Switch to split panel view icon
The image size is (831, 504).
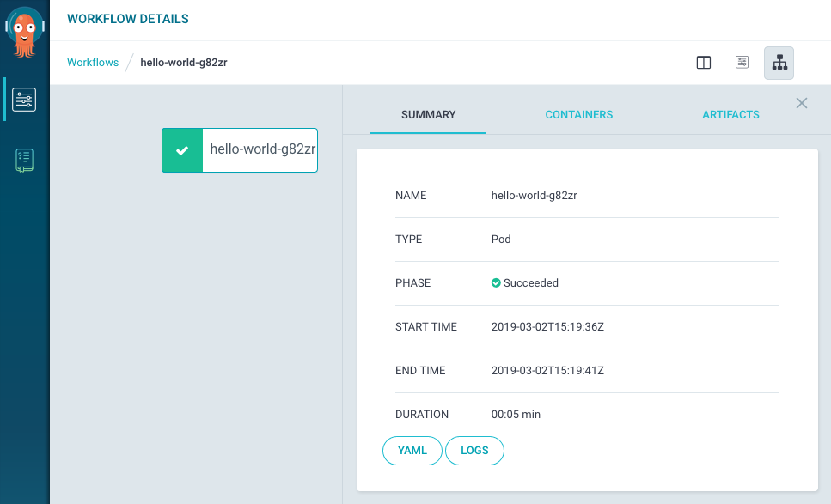(x=703, y=63)
